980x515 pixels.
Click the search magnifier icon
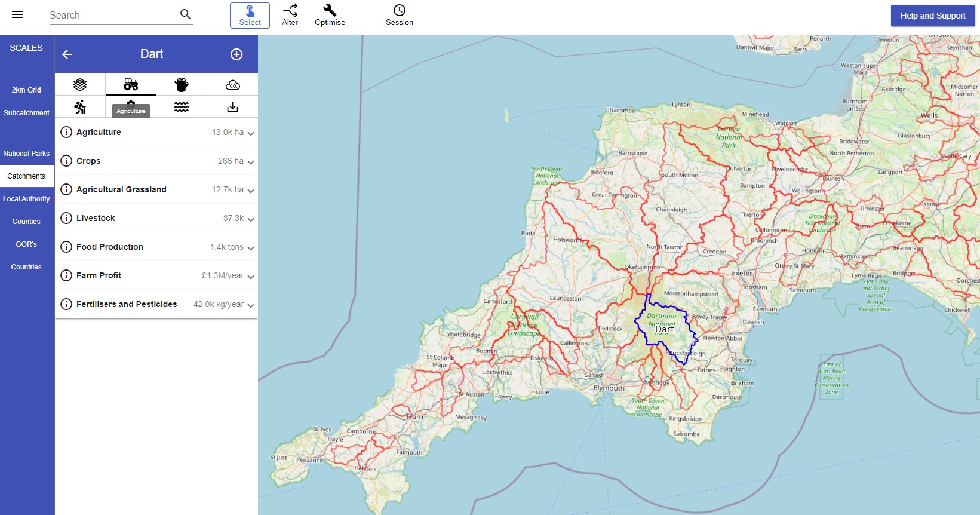pos(185,14)
